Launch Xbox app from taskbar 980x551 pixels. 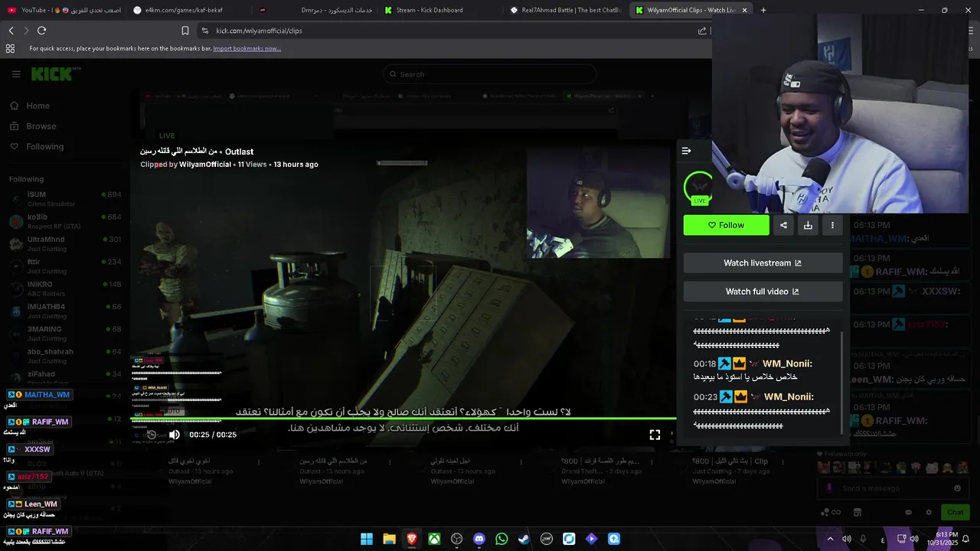click(x=434, y=539)
